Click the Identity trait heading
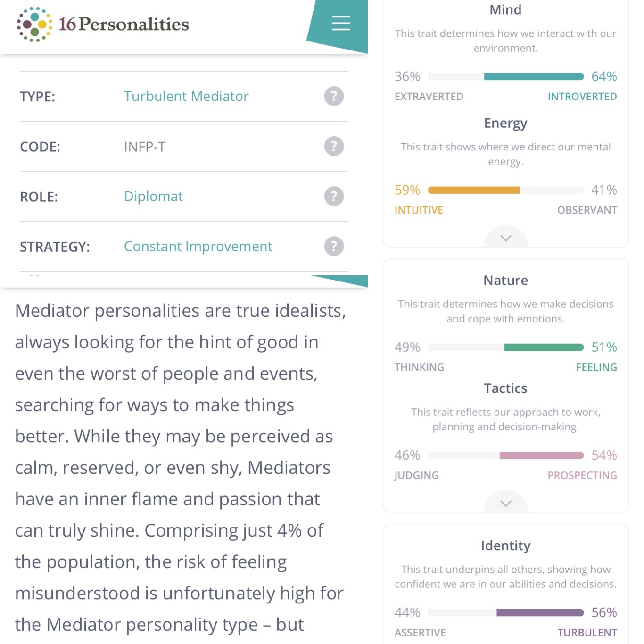Image resolution: width=644 pixels, height=644 pixels. click(x=505, y=545)
